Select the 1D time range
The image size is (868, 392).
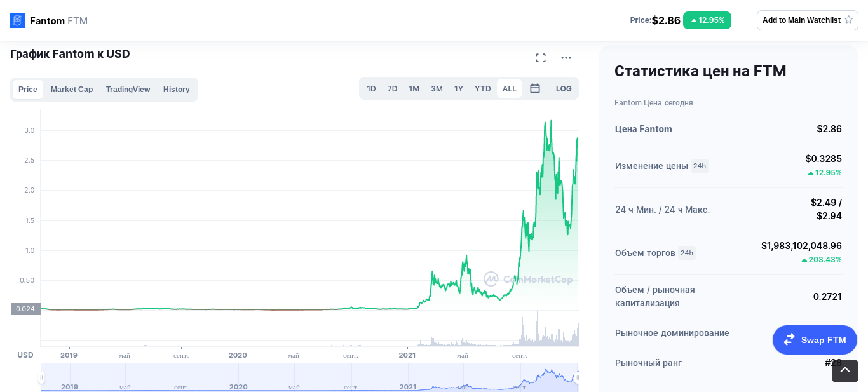[x=371, y=89]
